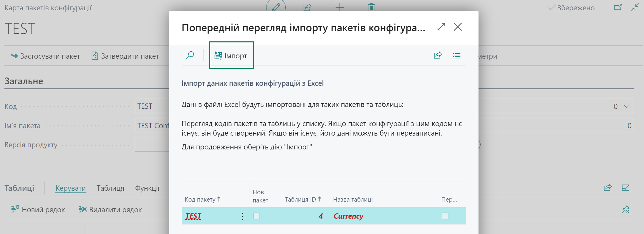Click the Currency table name cell
The height and width of the screenshot is (234, 644).
(348, 216)
